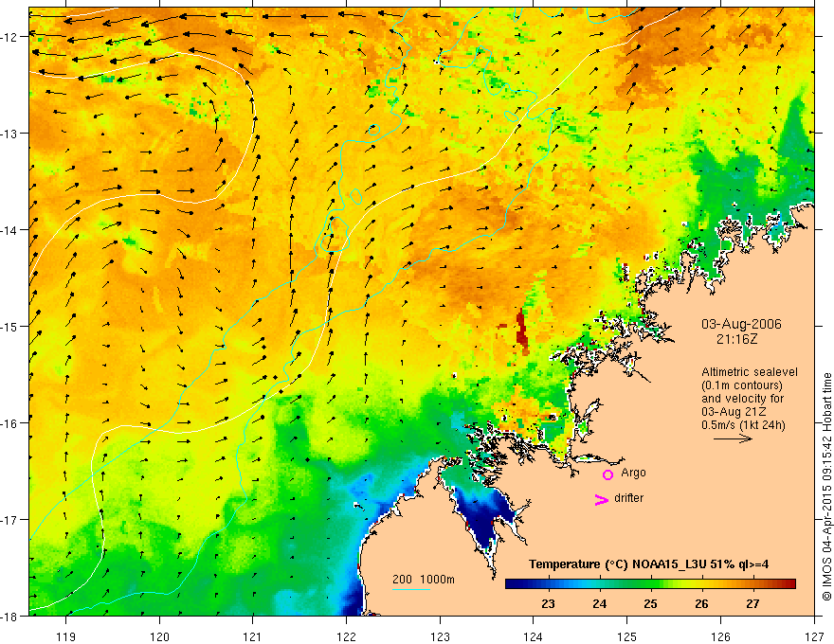The height and width of the screenshot is (644, 834).
Task: Click the longitude label 119
Action: coord(66,637)
